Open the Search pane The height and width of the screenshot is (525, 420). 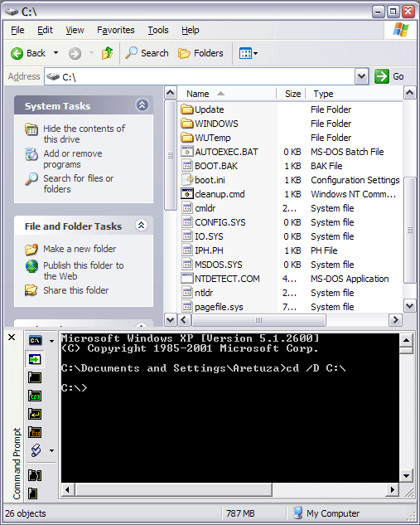(x=147, y=53)
